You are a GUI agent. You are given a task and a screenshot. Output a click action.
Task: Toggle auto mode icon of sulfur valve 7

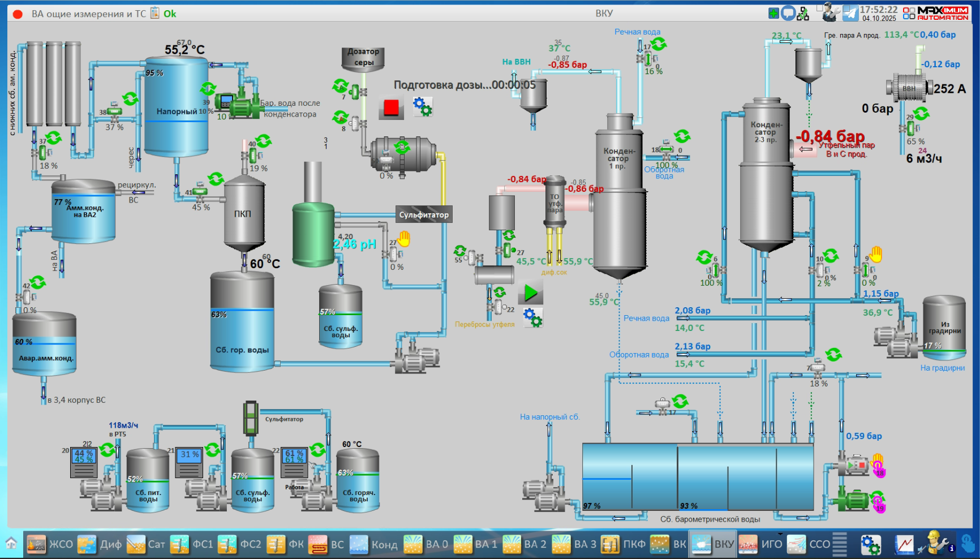point(341,85)
